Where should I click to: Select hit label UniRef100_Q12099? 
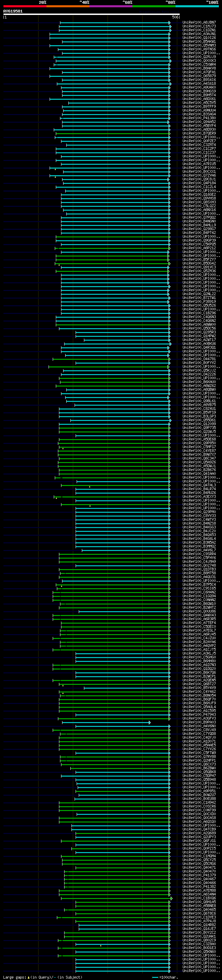[199, 424]
